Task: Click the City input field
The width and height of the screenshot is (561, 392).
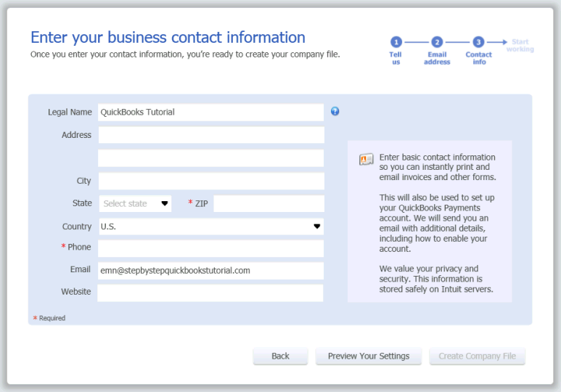Action: click(x=211, y=181)
